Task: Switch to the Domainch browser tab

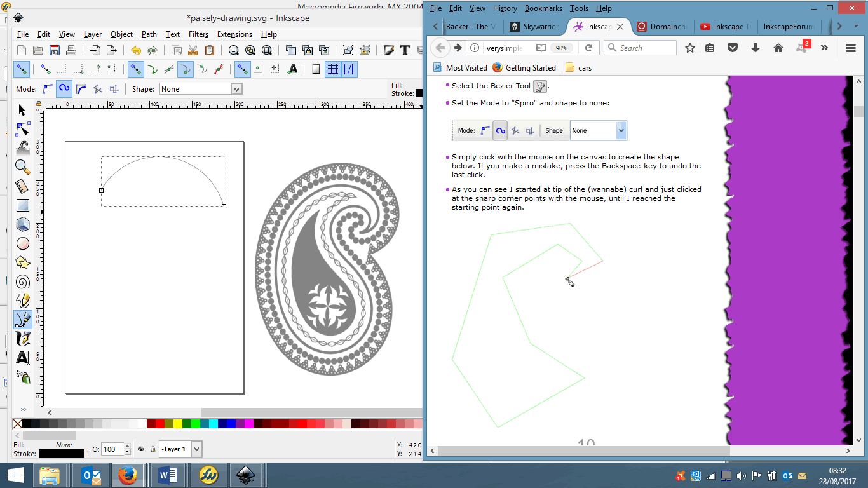Action: point(663,27)
